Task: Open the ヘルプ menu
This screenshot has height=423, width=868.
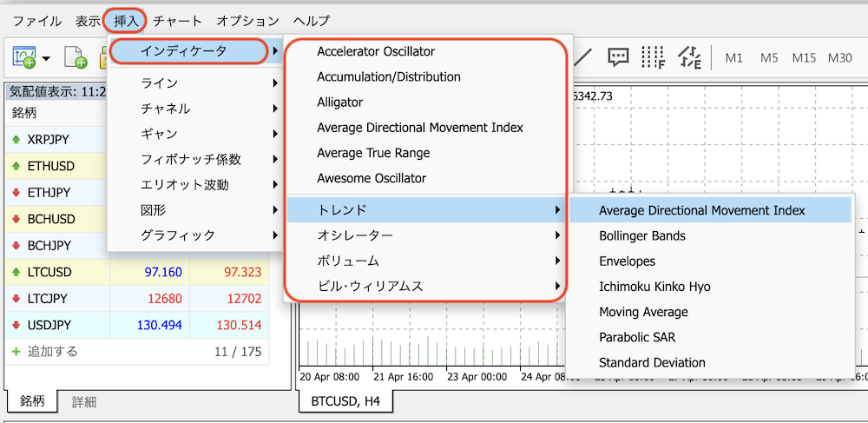Action: (x=312, y=21)
